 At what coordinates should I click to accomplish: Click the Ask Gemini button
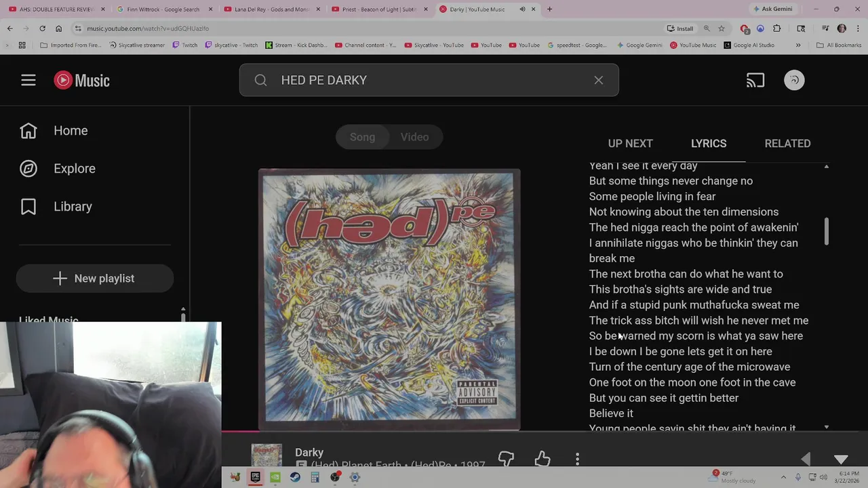point(772,9)
